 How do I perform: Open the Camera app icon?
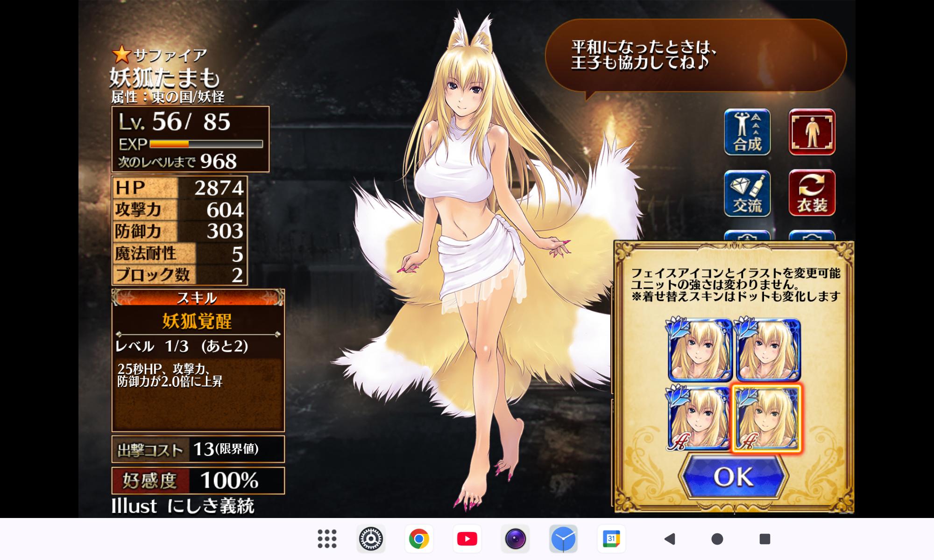(x=515, y=539)
